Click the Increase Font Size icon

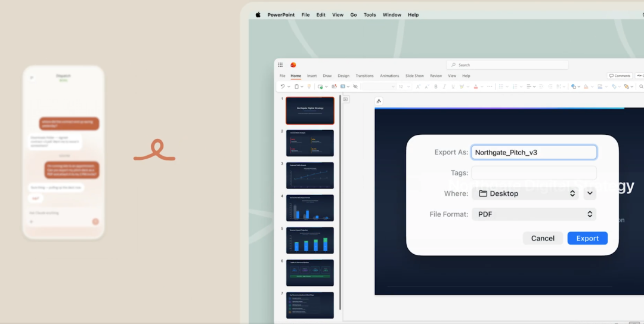(417, 87)
